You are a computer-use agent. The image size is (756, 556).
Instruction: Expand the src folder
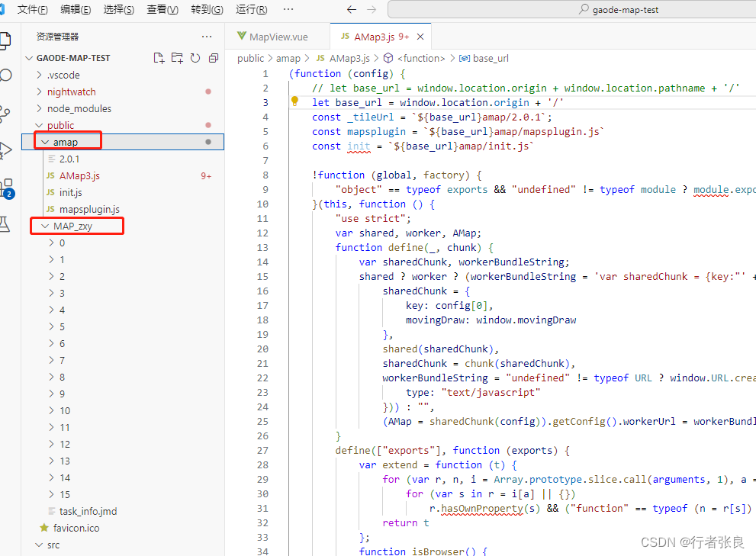click(x=53, y=545)
